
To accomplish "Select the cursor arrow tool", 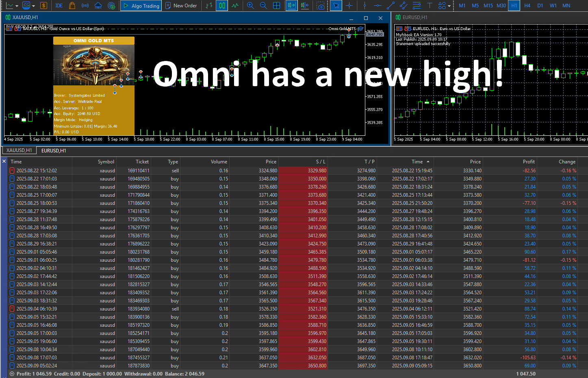I will pyautogui.click(x=336, y=6).
